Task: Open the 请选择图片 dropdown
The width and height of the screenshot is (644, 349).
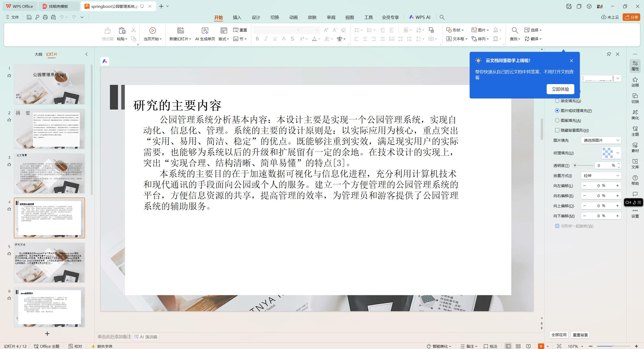Action: 601,140
